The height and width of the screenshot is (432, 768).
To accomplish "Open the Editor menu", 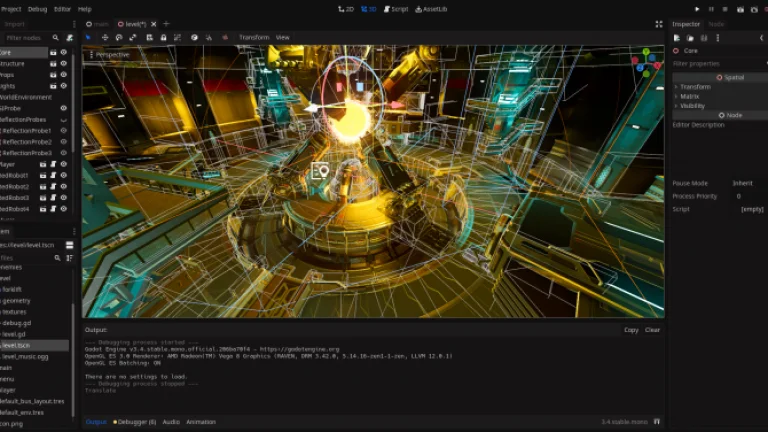I will (x=62, y=9).
